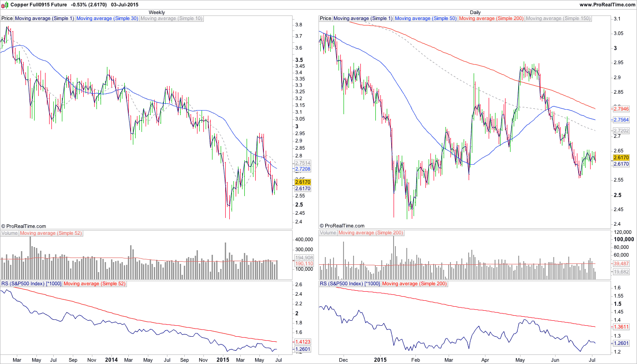Click RS (S&P500 Index) label in Daily panel
This screenshot has width=637, height=364.
coord(350,283)
